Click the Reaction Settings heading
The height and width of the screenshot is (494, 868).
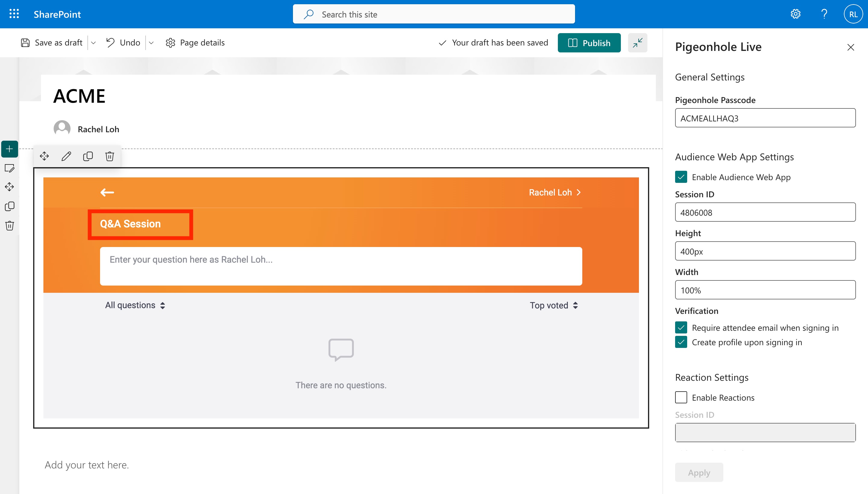point(712,377)
